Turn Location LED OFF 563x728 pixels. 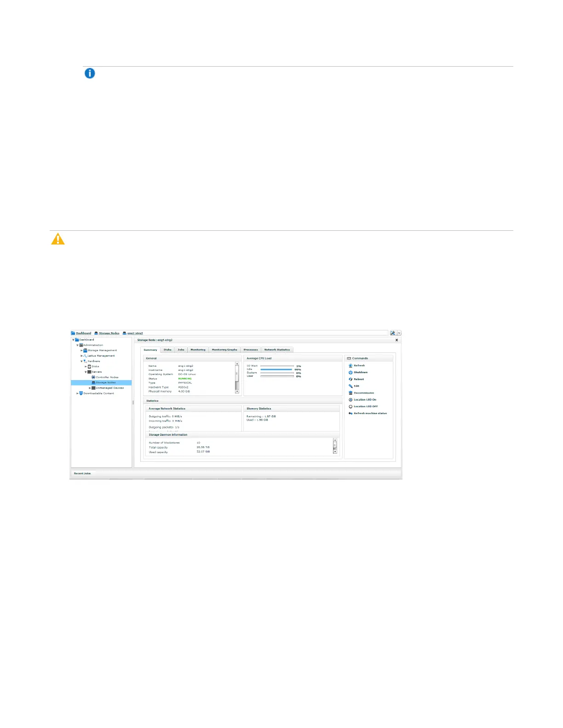point(363,407)
